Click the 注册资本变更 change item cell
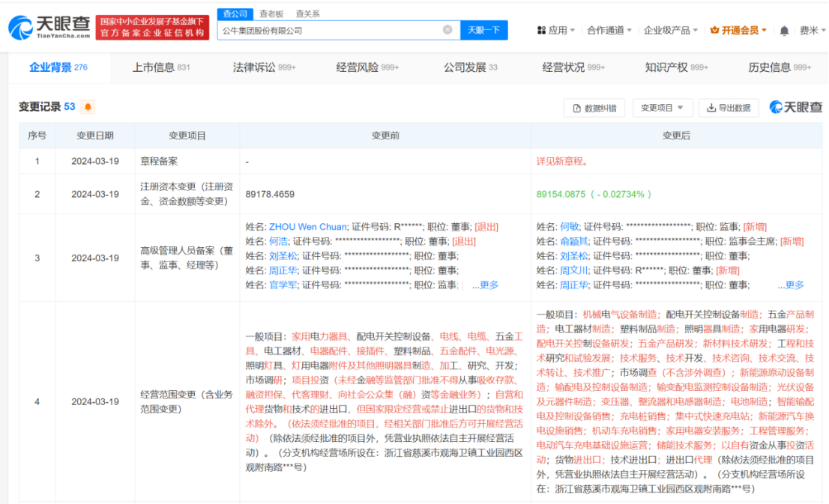 point(187,194)
